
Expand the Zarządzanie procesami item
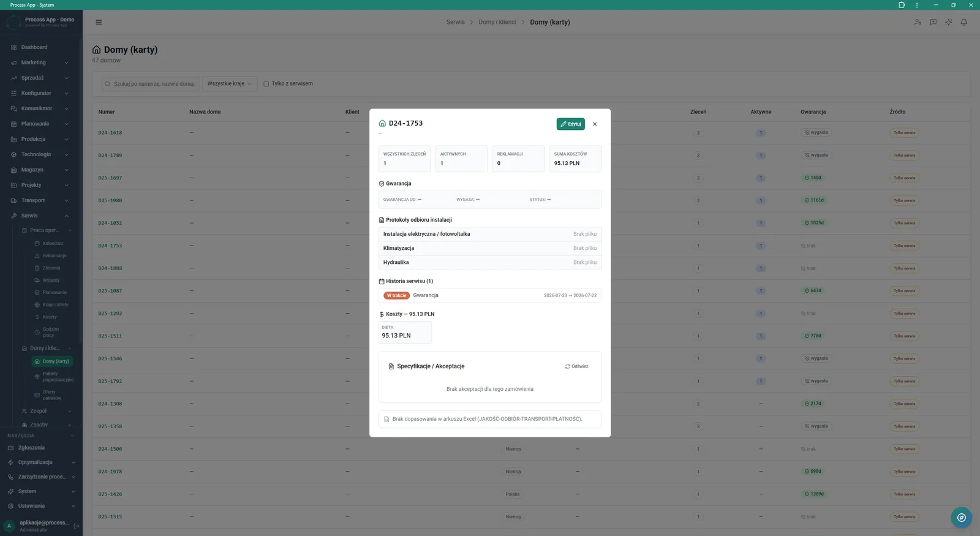(41, 477)
